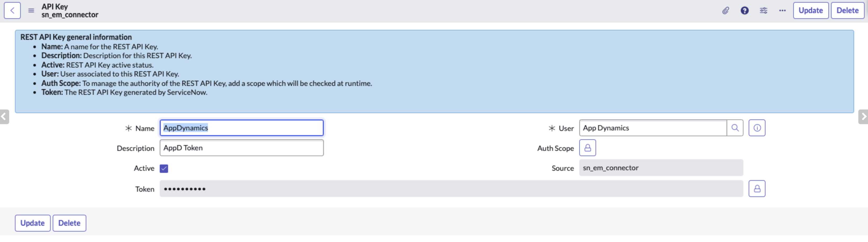The image size is (868, 242).
Task: Click the masked Token field
Action: (451, 189)
